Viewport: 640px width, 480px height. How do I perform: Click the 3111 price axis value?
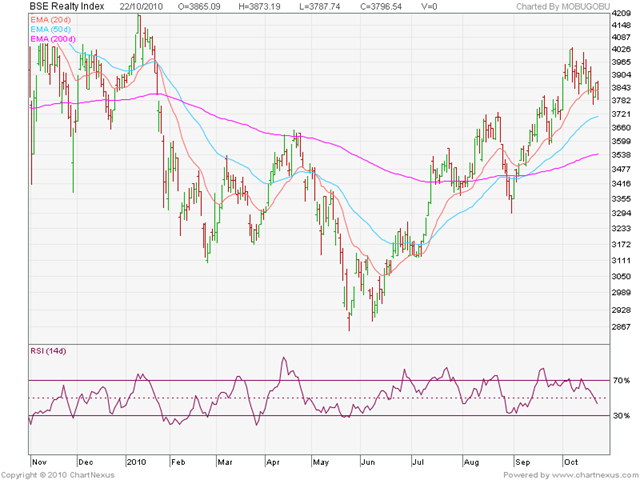[622, 260]
